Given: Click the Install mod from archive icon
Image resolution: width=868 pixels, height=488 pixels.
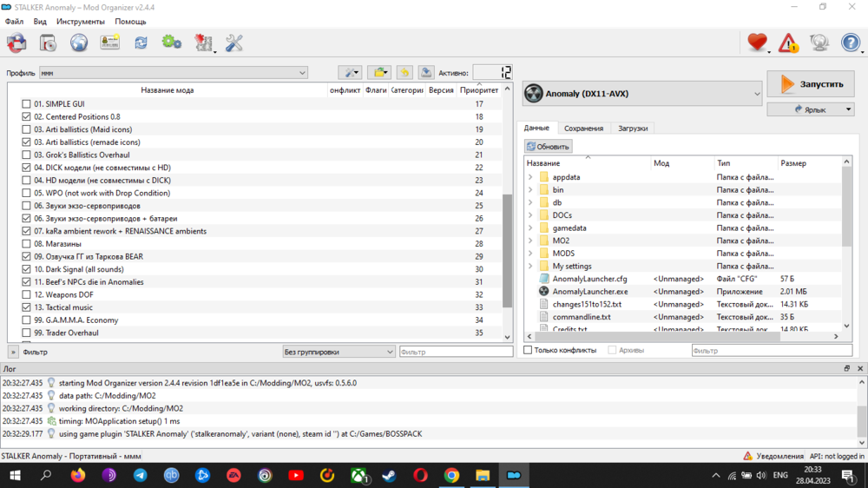Looking at the screenshot, I should pyautogui.click(x=48, y=43).
